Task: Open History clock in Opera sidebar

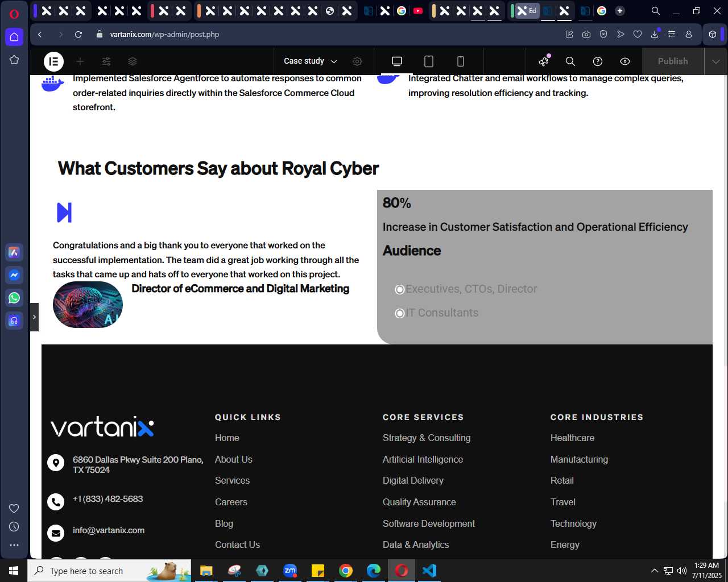Action: (x=14, y=527)
